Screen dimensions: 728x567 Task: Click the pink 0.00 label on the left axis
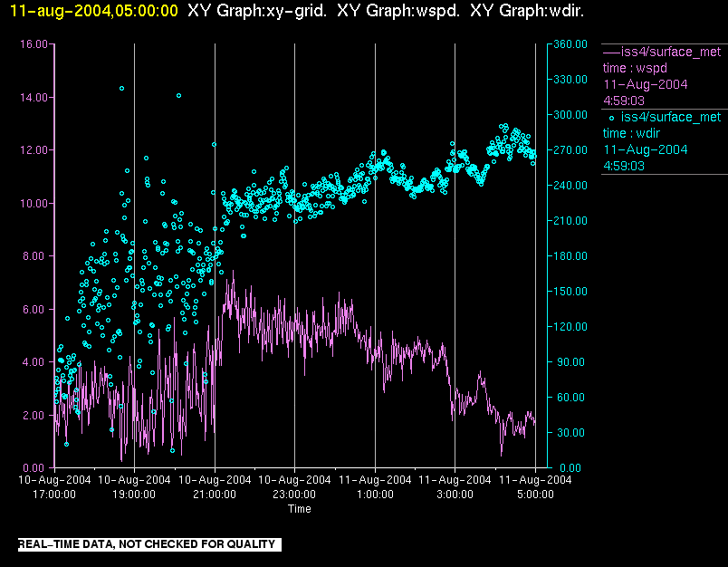35,467
